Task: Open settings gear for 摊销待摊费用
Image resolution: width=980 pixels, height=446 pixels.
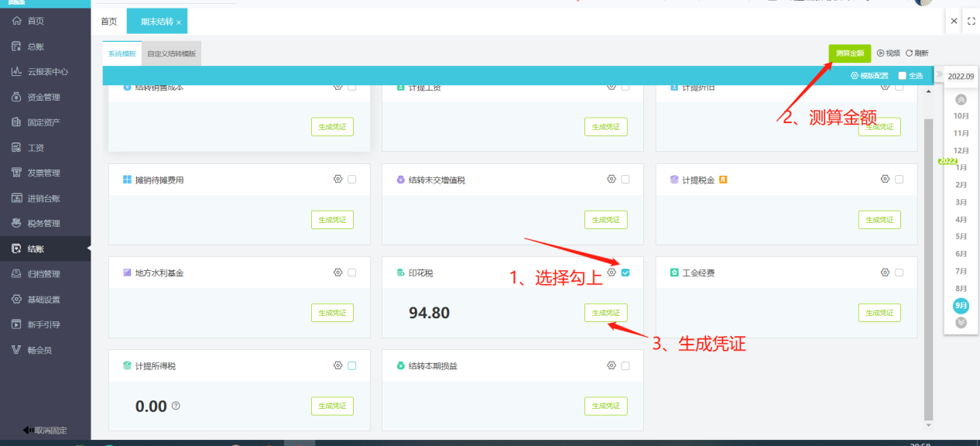Action: pos(338,179)
